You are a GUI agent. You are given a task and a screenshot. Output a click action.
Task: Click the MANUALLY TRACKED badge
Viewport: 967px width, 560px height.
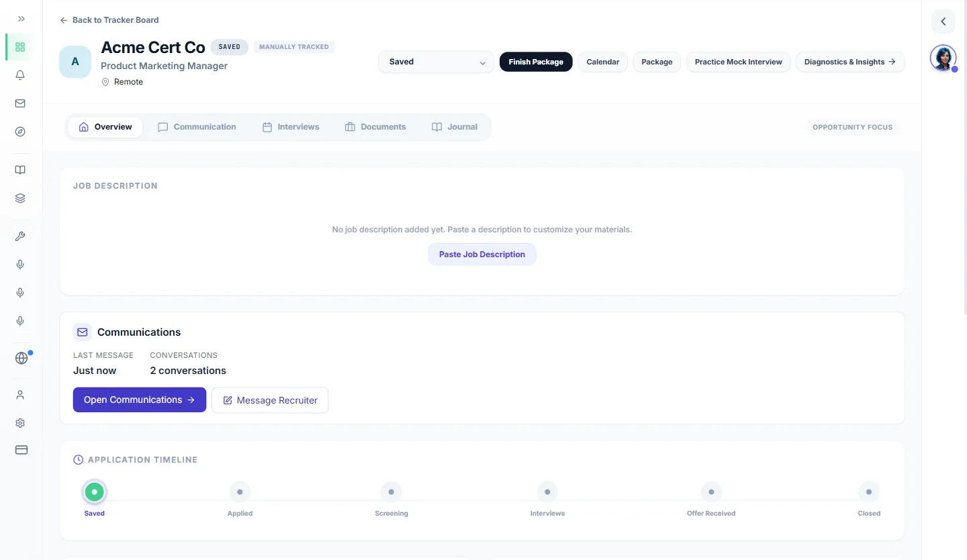point(294,47)
